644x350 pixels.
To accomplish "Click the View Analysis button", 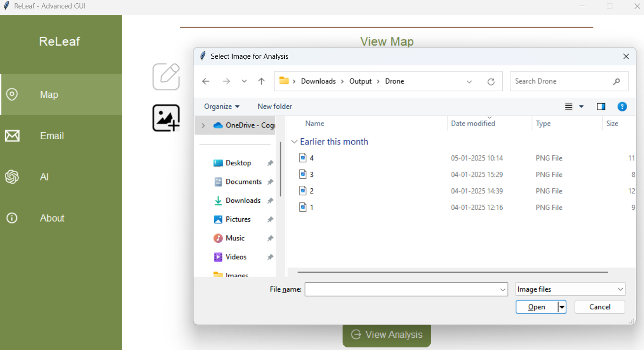I will [386, 335].
